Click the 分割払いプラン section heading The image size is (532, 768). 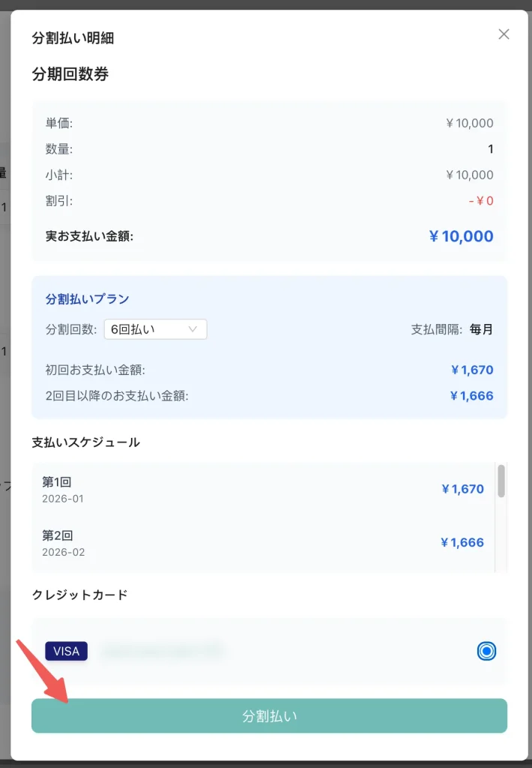point(88,298)
